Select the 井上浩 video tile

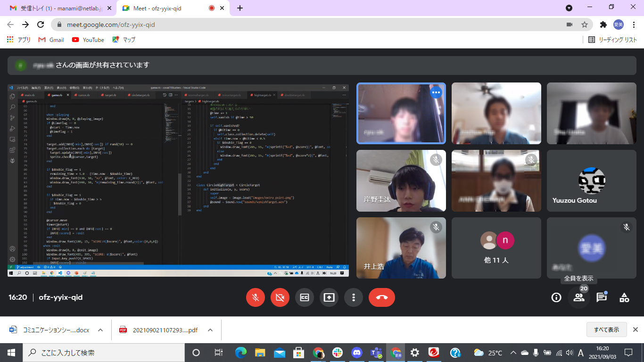coord(401,248)
